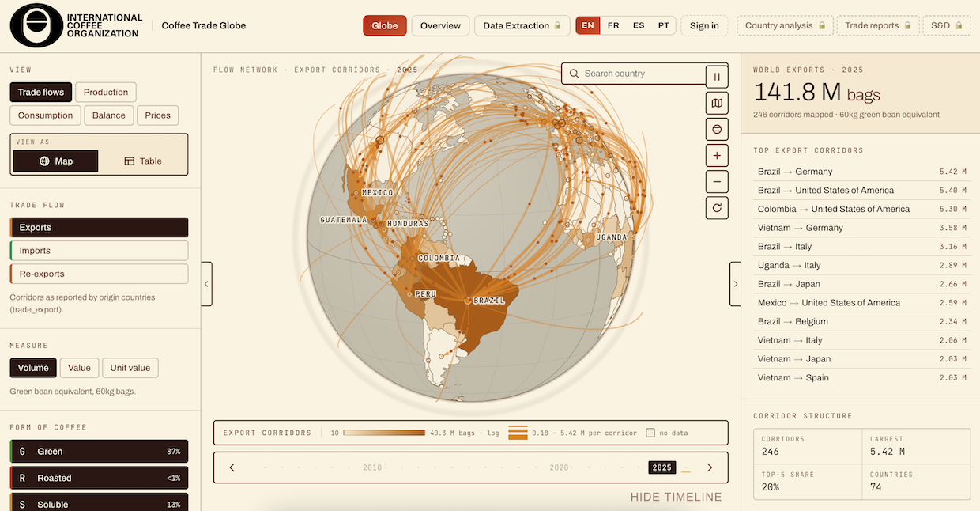Viewport: 980px width, 511px height.
Task: Open locked Trade reports
Action: 878,25
